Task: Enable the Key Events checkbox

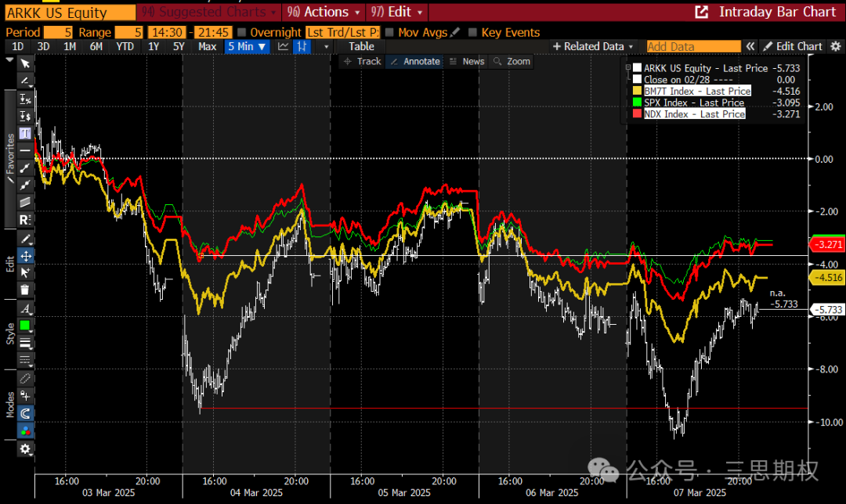Action: (x=472, y=32)
